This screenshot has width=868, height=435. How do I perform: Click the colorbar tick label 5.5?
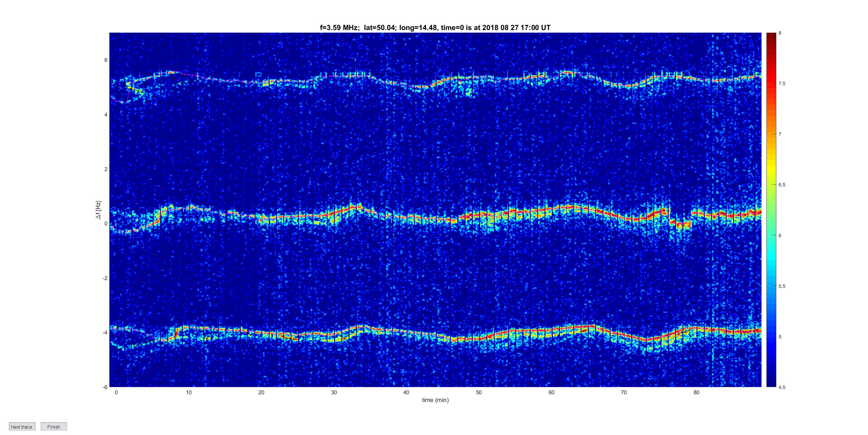(782, 286)
